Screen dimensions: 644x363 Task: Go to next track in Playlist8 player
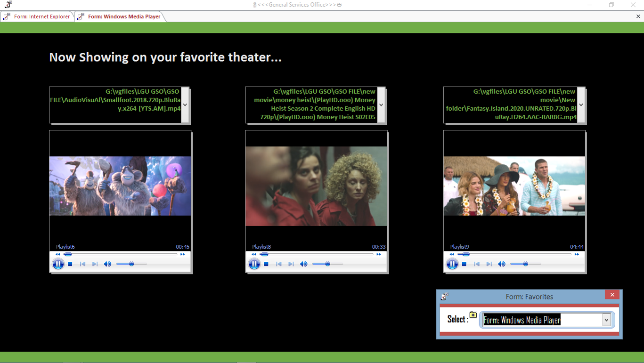point(291,264)
